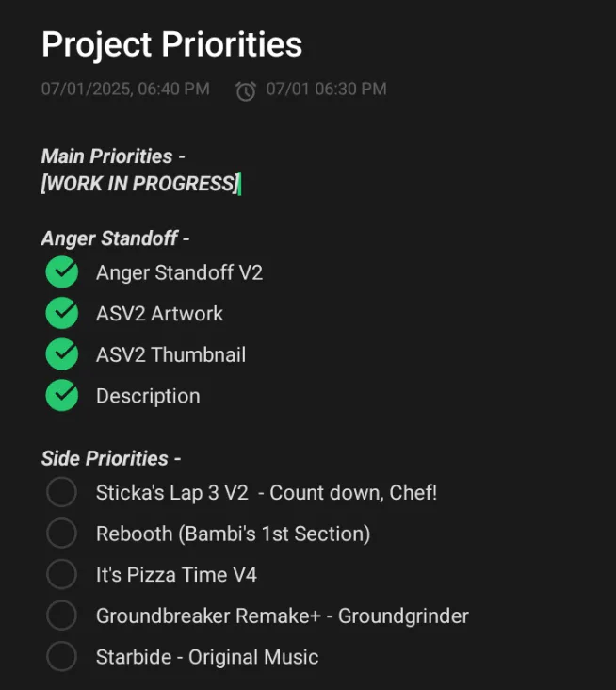Image resolution: width=616 pixels, height=690 pixels.
Task: Click the 07/01/2025, 06:40 PM timestamp
Action: (125, 89)
